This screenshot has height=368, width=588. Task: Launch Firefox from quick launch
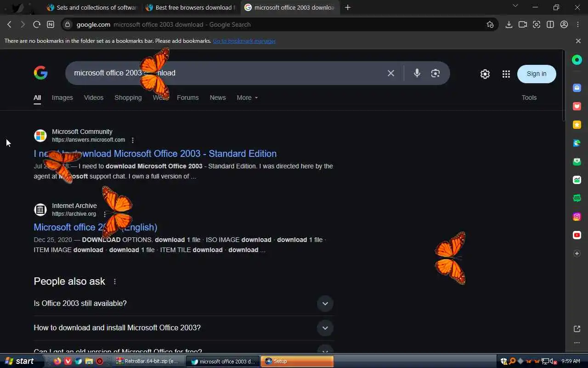[57, 361]
